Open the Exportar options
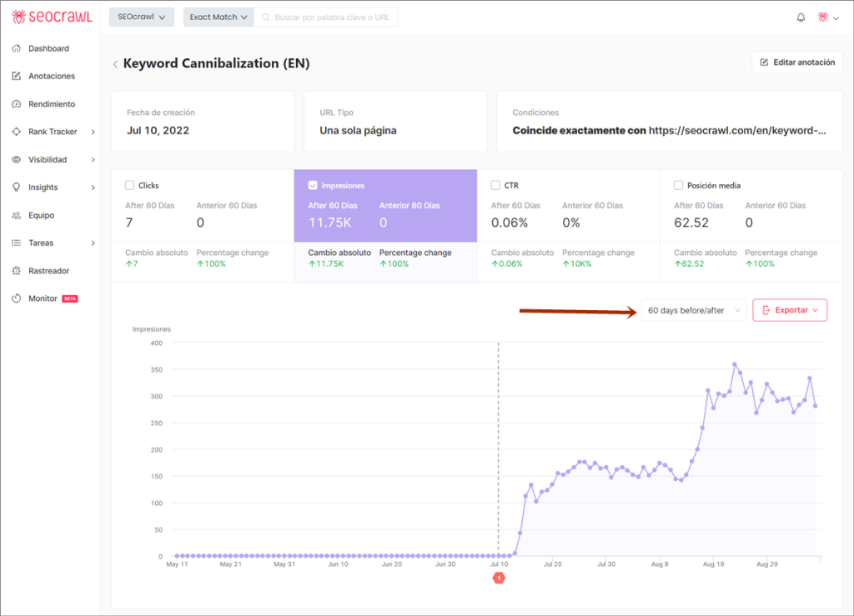Viewport: 854px width, 616px height. click(788, 309)
